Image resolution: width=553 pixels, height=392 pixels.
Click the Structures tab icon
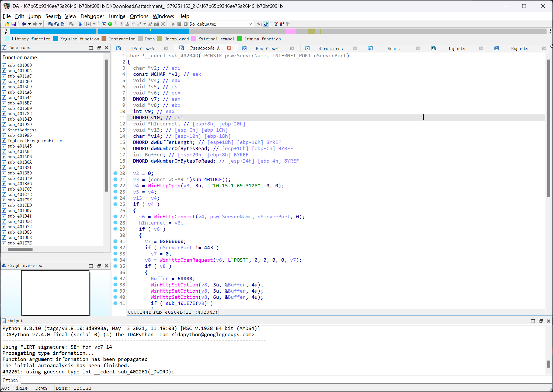click(307, 48)
